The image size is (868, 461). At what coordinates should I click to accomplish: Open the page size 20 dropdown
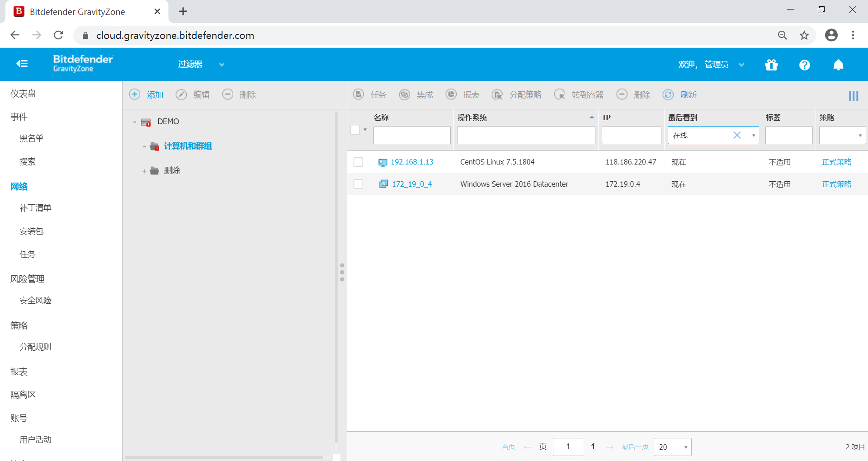coord(672,447)
